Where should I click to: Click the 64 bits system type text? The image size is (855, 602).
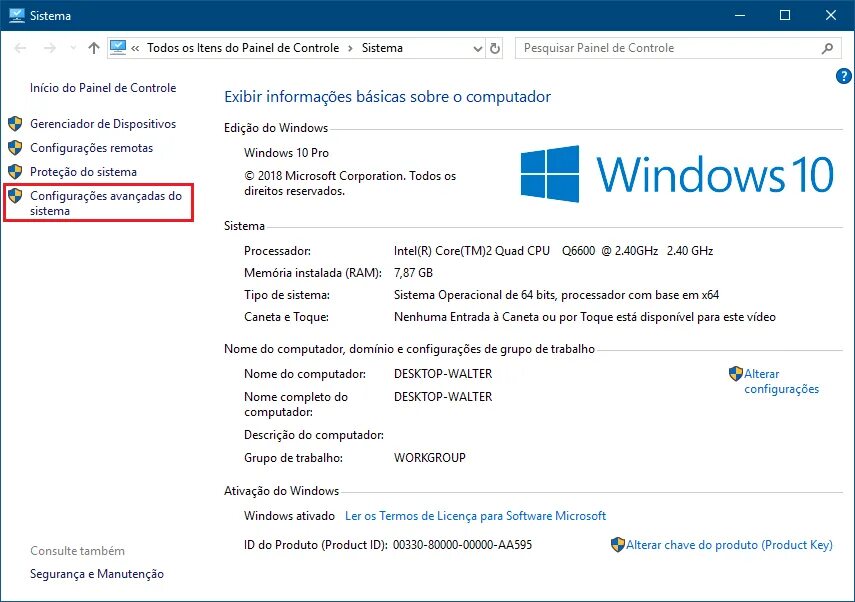pyautogui.click(x=556, y=295)
